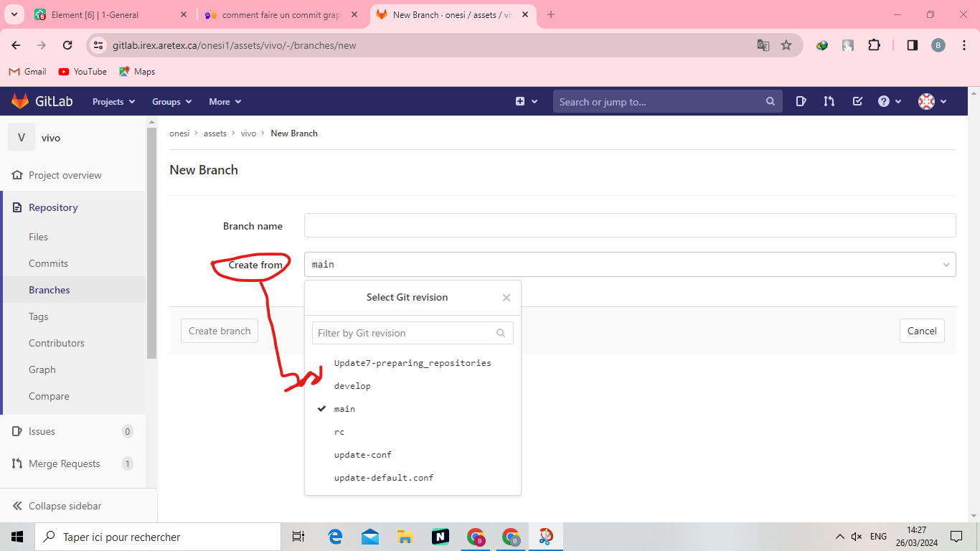
Task: Open the Gmail bookmark
Action: (x=27, y=72)
